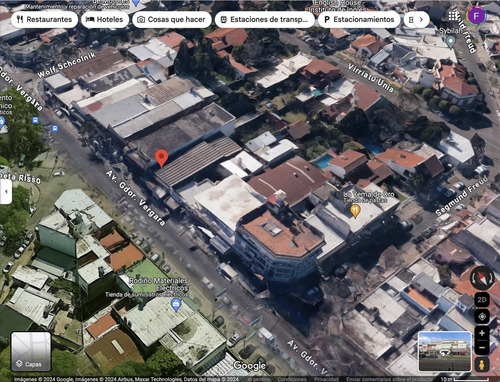
Task: Click the red location marker pin
Action: (161, 158)
